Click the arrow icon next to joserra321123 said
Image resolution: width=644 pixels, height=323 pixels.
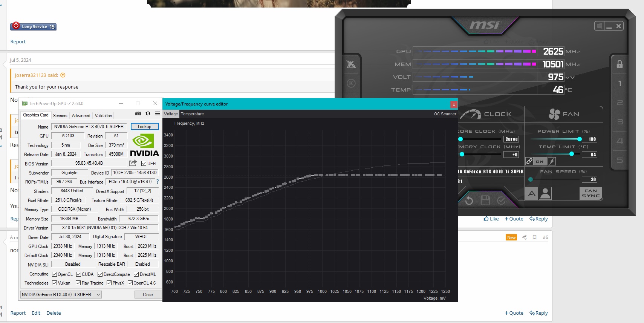tap(63, 75)
